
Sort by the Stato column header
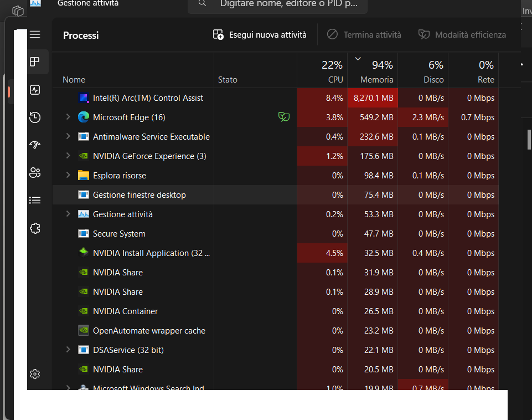tap(256, 70)
